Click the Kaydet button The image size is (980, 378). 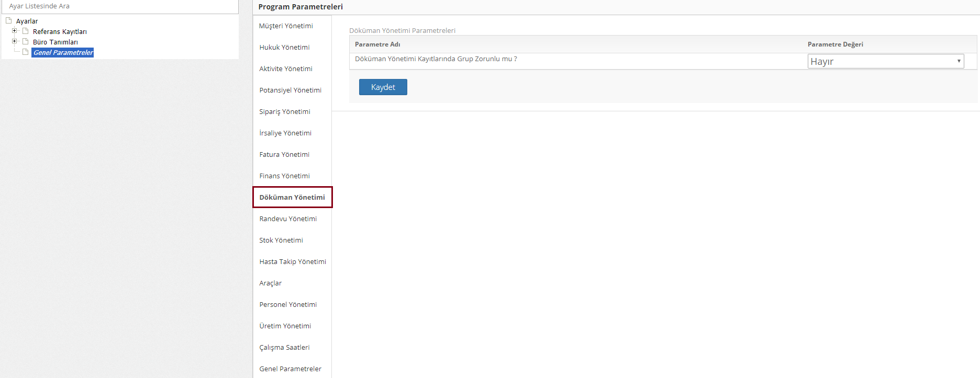pyautogui.click(x=383, y=87)
